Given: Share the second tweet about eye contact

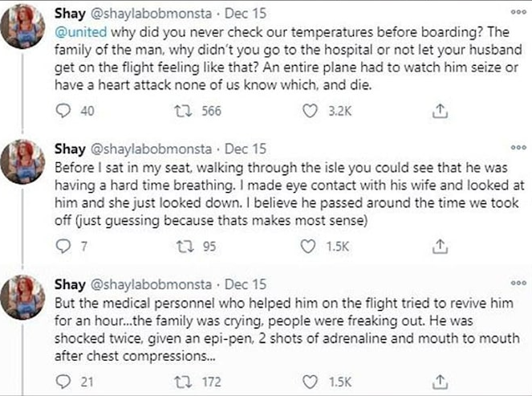Looking at the screenshot, I should coord(438,247).
